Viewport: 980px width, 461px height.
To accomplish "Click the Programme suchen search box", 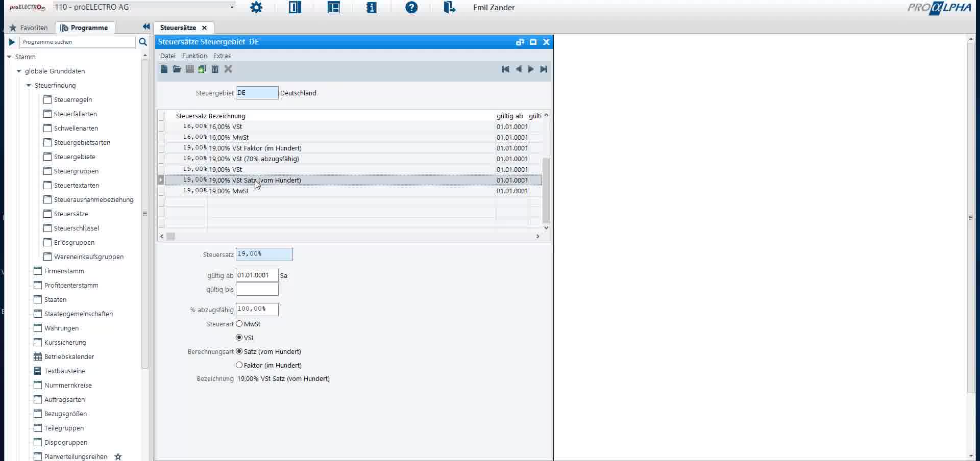I will pos(78,42).
